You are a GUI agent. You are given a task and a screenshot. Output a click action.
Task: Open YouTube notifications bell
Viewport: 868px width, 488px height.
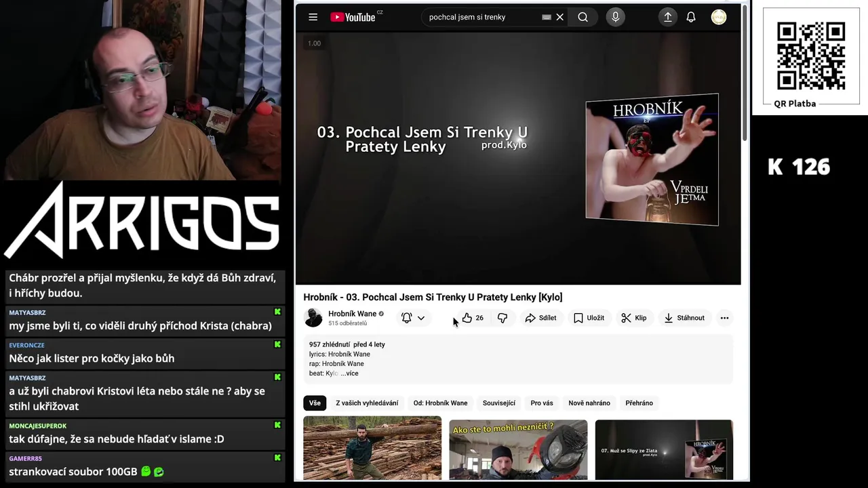coord(691,17)
